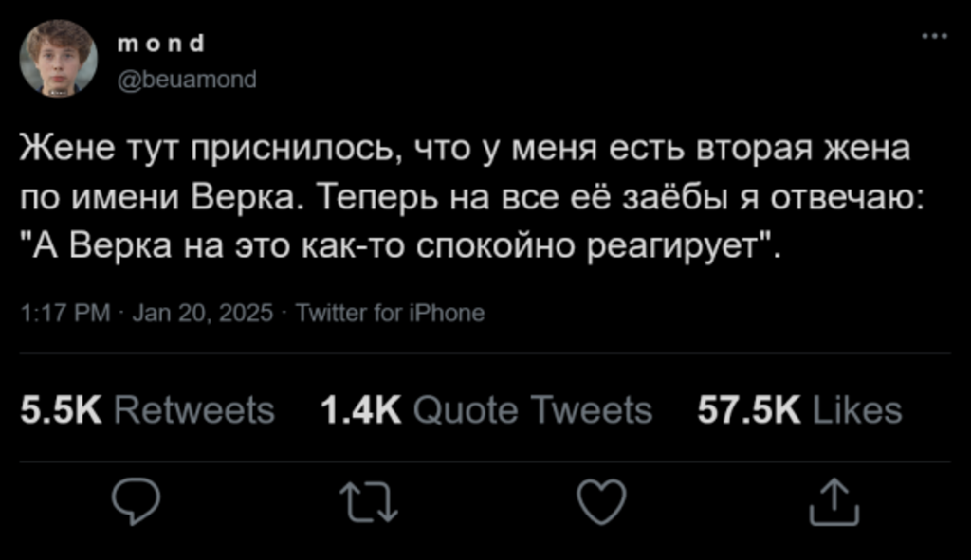This screenshot has width=971, height=560.
Task: Show who liked via "Likes" label
Action: 857,410
